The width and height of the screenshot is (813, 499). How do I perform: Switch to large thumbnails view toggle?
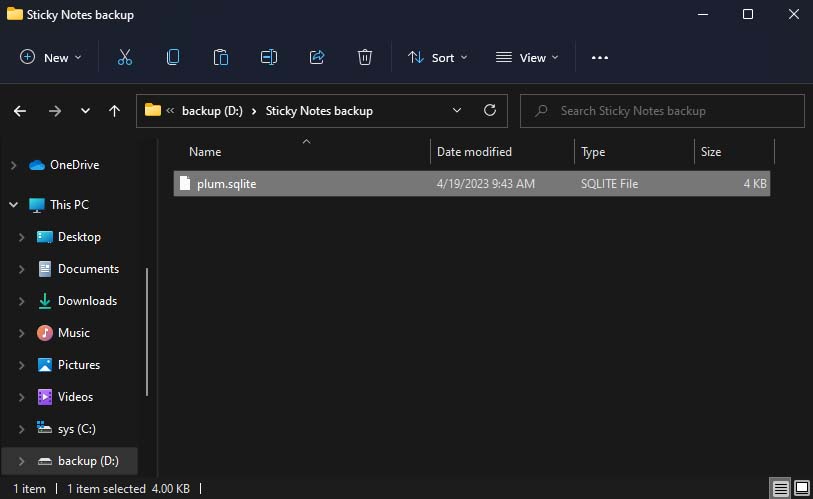800,488
